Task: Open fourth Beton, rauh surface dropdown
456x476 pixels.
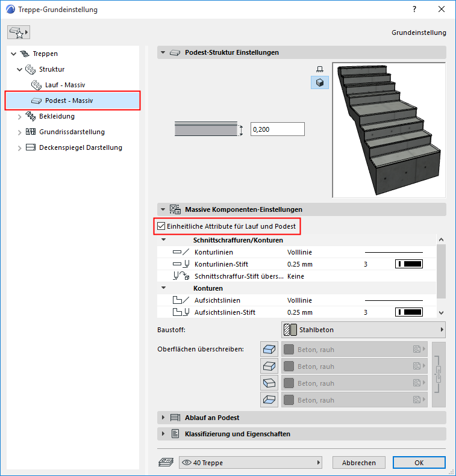Action: [355, 400]
